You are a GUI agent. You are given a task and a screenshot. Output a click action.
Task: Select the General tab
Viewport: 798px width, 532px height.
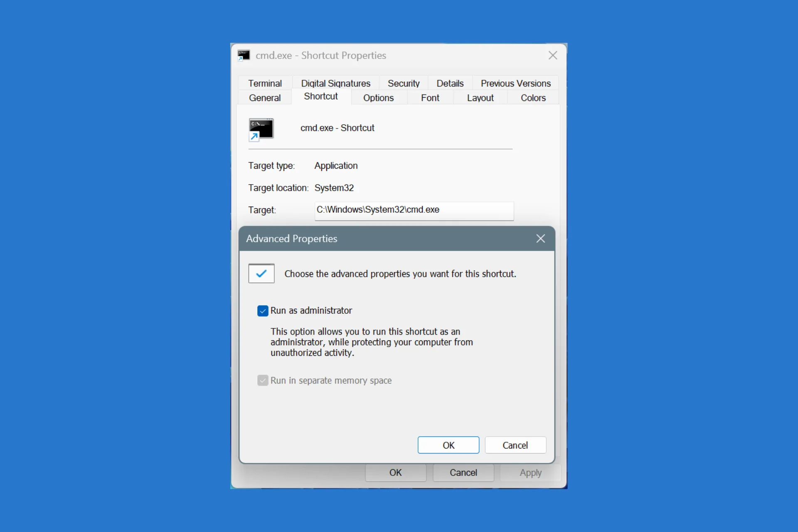point(265,98)
